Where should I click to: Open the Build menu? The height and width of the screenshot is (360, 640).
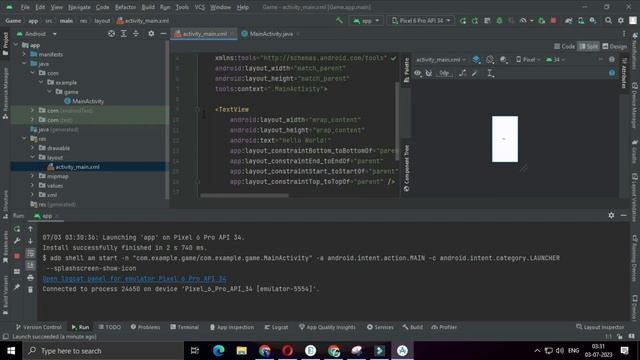point(148,7)
